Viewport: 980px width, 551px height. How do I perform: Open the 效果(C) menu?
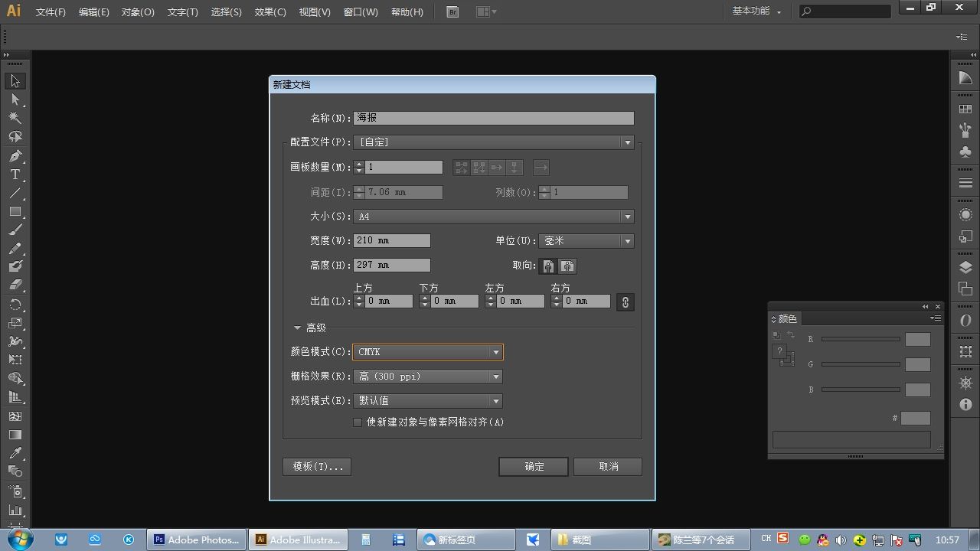[x=270, y=12]
